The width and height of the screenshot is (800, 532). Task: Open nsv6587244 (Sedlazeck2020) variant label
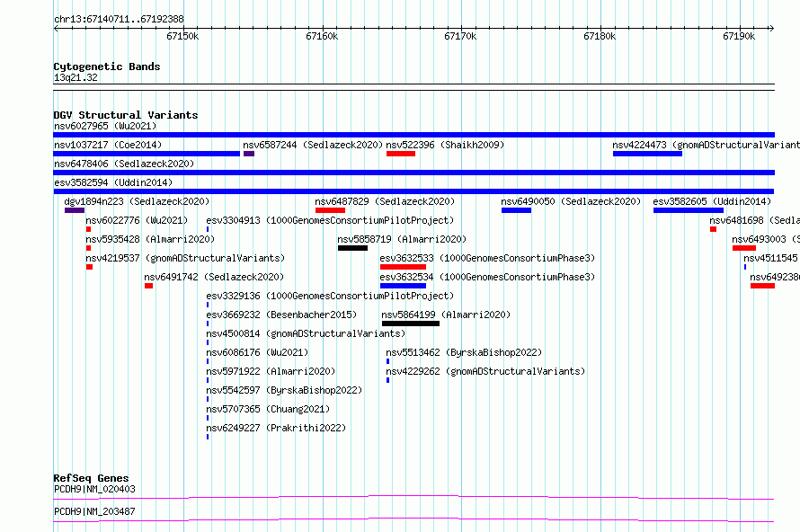point(313,145)
